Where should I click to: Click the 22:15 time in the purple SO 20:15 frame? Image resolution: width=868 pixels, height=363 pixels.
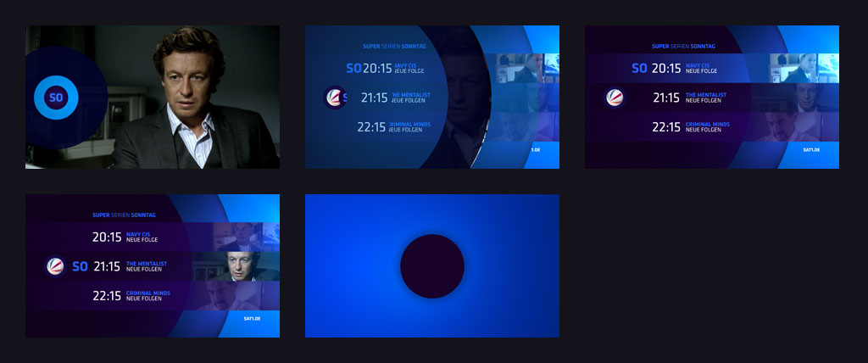666,127
